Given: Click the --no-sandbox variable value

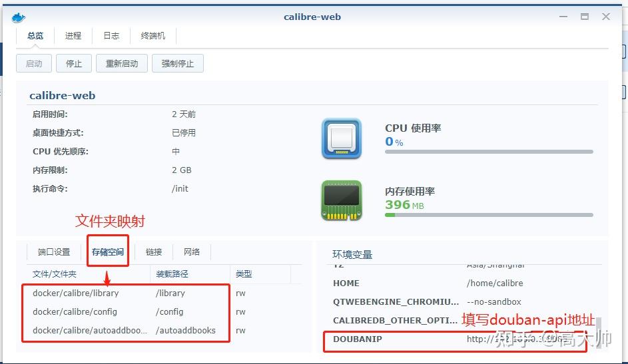Looking at the screenshot, I should pyautogui.click(x=494, y=302).
